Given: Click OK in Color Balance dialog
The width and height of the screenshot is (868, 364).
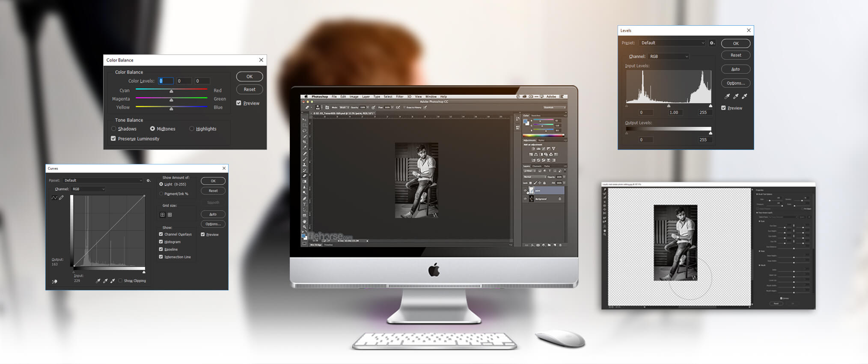Looking at the screenshot, I should (x=250, y=77).
